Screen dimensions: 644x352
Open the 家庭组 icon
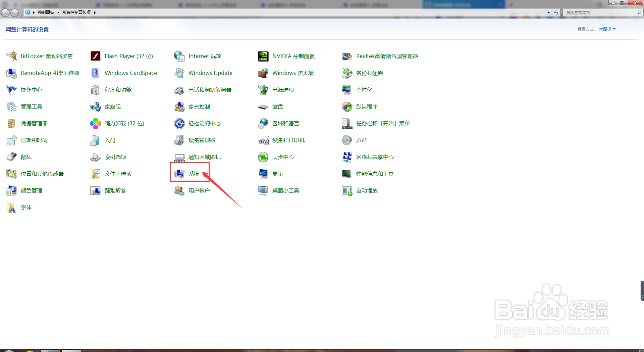coord(96,106)
